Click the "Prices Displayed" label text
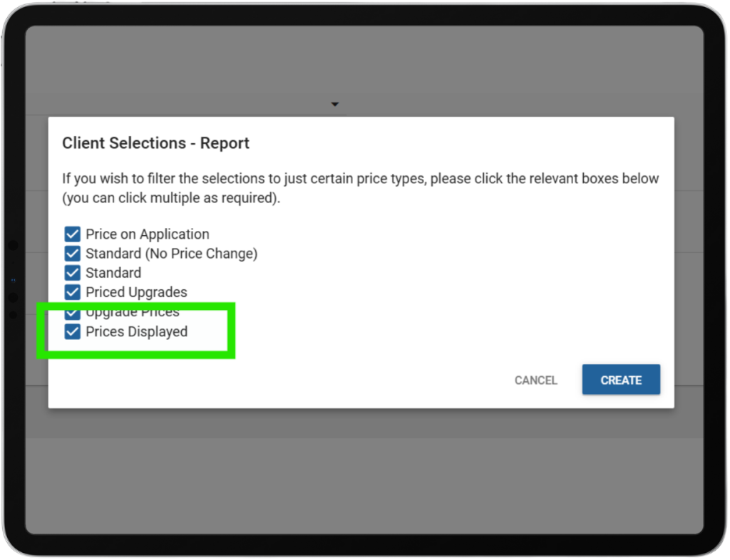The width and height of the screenshot is (730, 560). pyautogui.click(x=136, y=332)
